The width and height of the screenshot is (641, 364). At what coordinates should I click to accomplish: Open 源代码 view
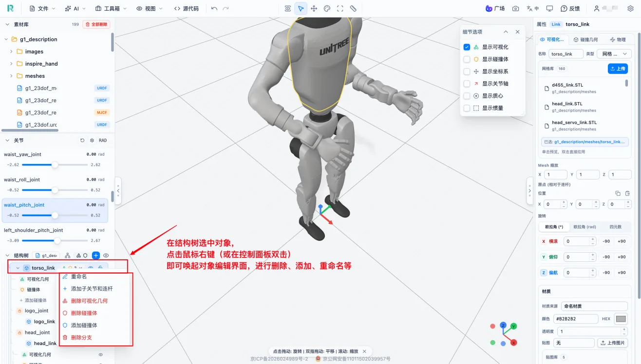click(186, 8)
